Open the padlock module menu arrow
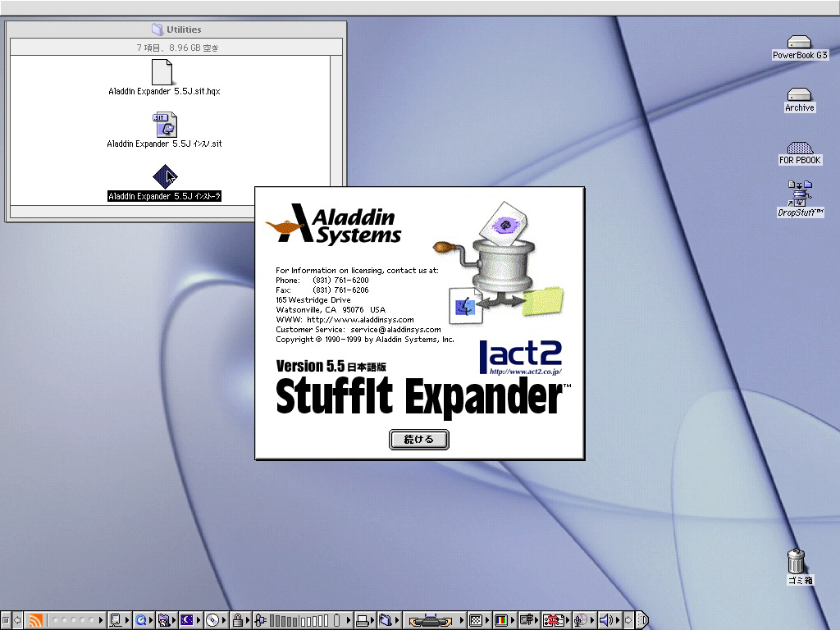The height and width of the screenshot is (630, 840). [248, 620]
